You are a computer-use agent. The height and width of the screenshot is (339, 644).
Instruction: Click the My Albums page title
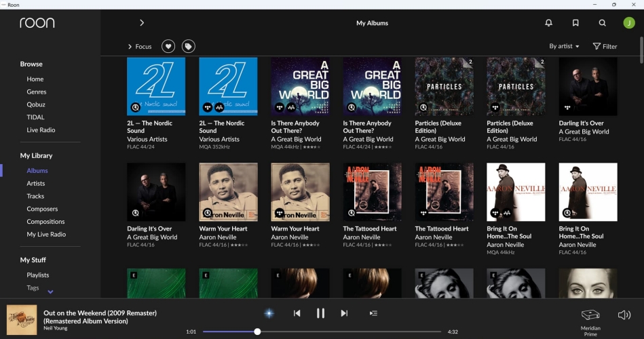[372, 23]
